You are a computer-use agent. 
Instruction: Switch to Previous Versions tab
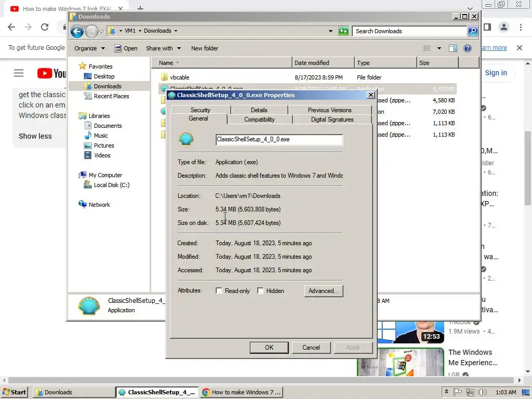point(329,110)
